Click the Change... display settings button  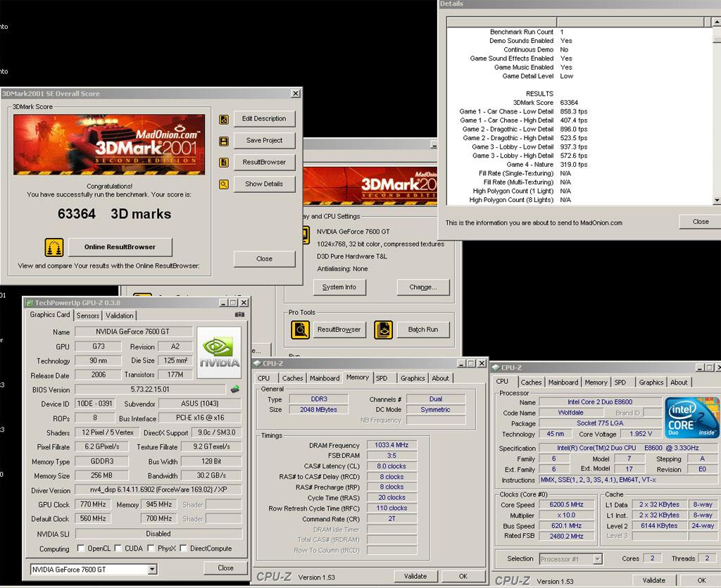[423, 287]
